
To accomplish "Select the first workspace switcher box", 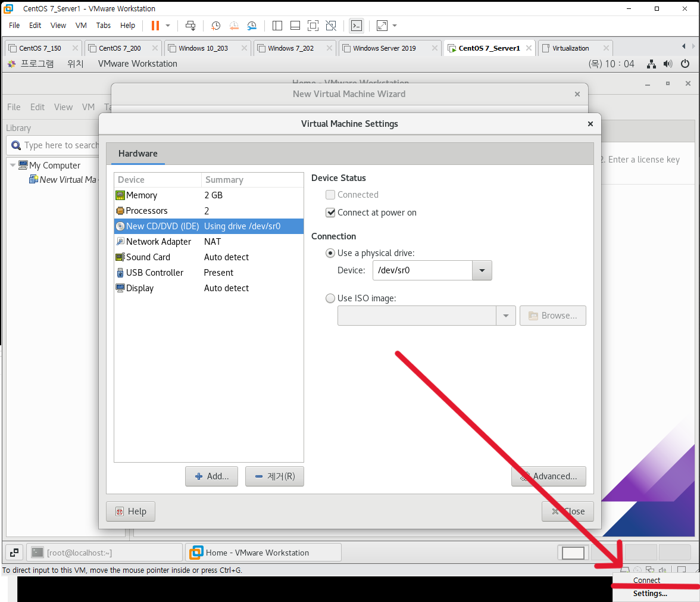I will [x=573, y=553].
